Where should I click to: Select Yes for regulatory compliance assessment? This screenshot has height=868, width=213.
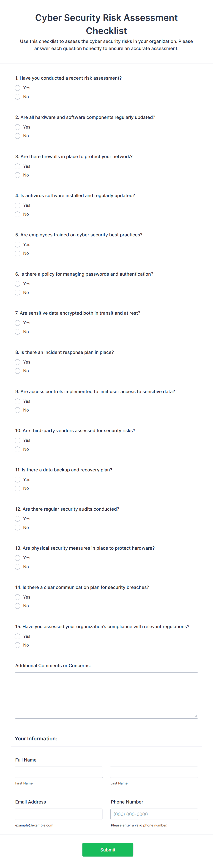click(17, 636)
